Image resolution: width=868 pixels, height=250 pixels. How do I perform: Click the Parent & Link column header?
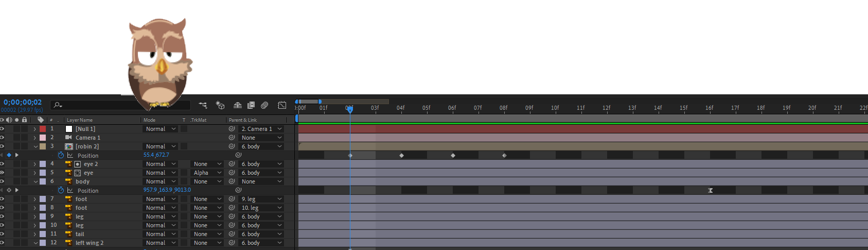tap(243, 120)
